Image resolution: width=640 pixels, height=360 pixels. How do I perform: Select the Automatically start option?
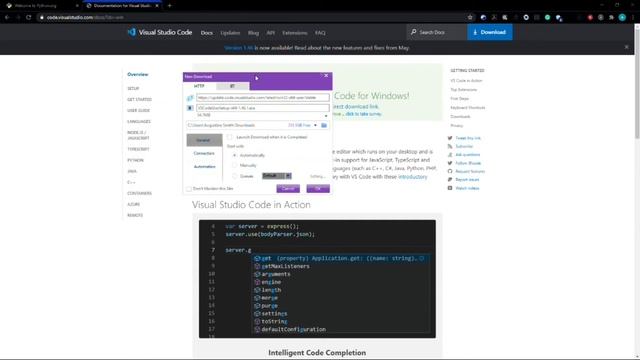tap(234, 155)
